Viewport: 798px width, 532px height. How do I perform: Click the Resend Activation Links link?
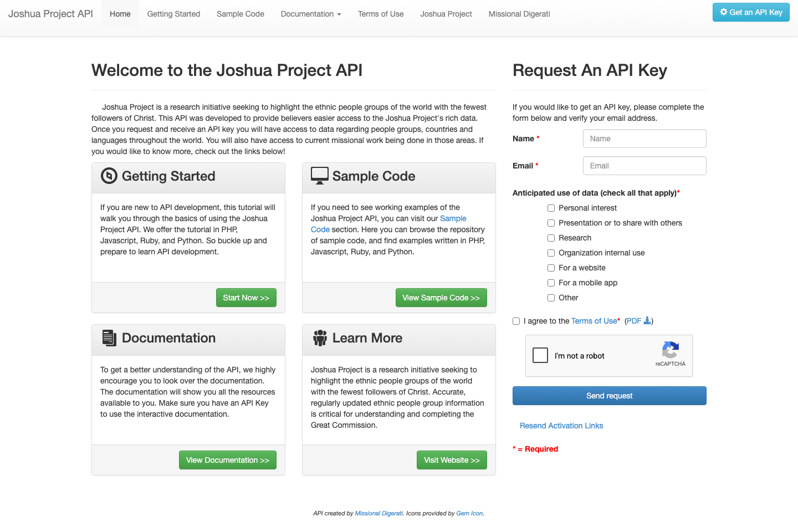pyautogui.click(x=561, y=426)
